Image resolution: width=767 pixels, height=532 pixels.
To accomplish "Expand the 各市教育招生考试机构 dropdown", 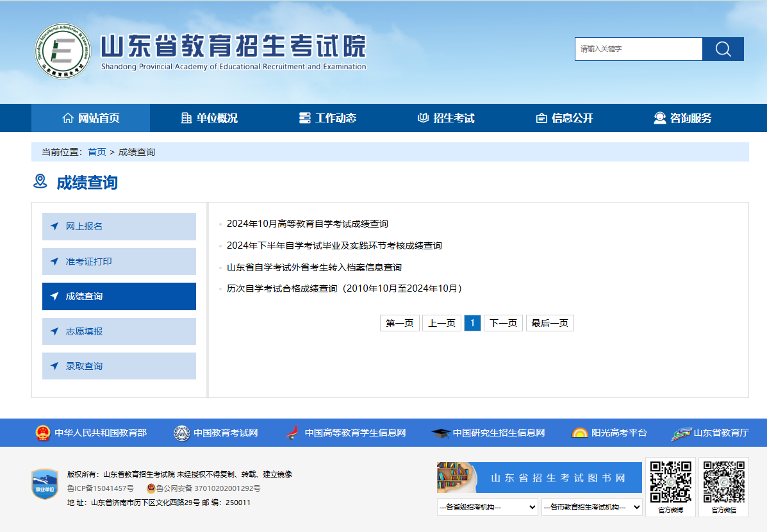I will tap(591, 507).
